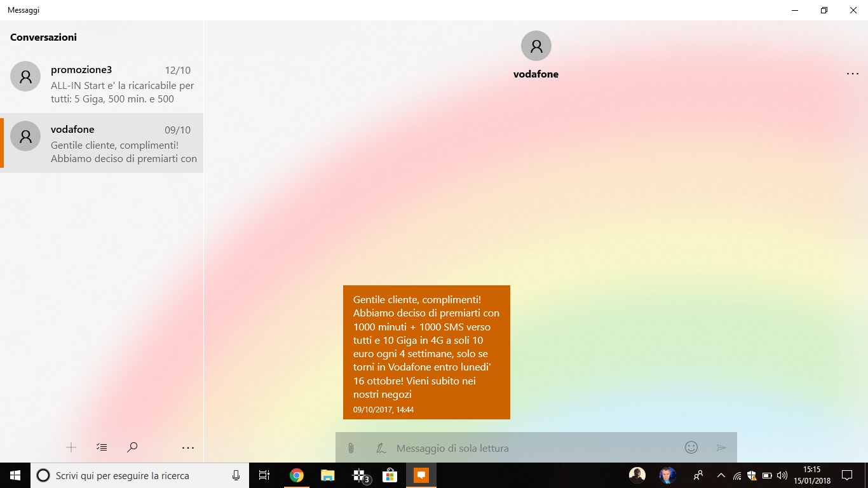Select the conversation filter list icon

(x=102, y=447)
